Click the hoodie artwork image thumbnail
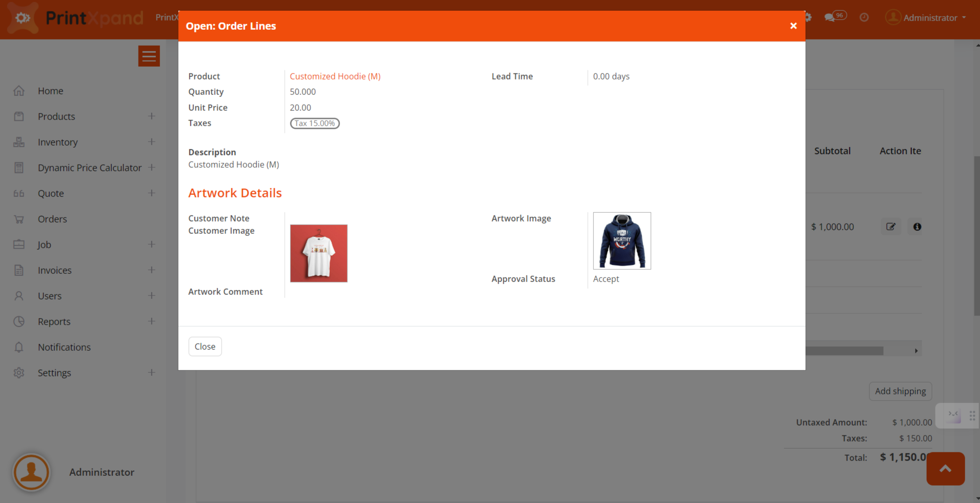980x503 pixels. (x=622, y=241)
